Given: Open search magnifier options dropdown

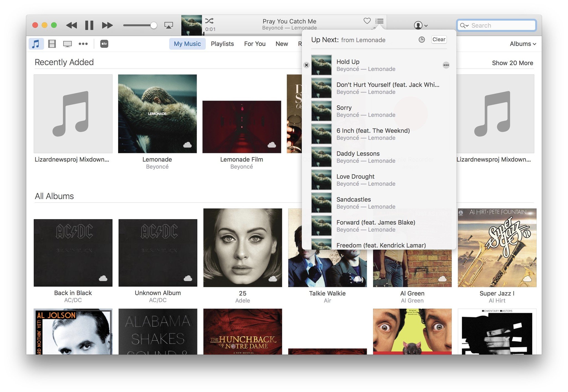Looking at the screenshot, I should click(x=464, y=26).
